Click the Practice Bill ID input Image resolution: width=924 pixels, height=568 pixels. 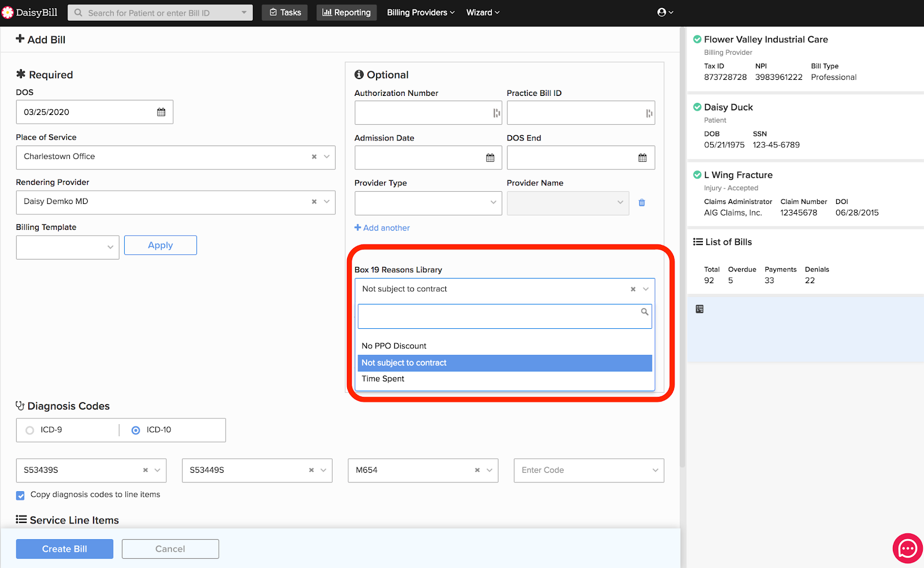(x=581, y=113)
